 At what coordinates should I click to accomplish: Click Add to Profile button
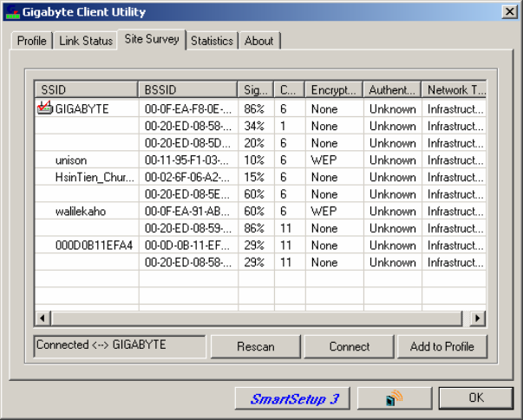pyautogui.click(x=442, y=346)
